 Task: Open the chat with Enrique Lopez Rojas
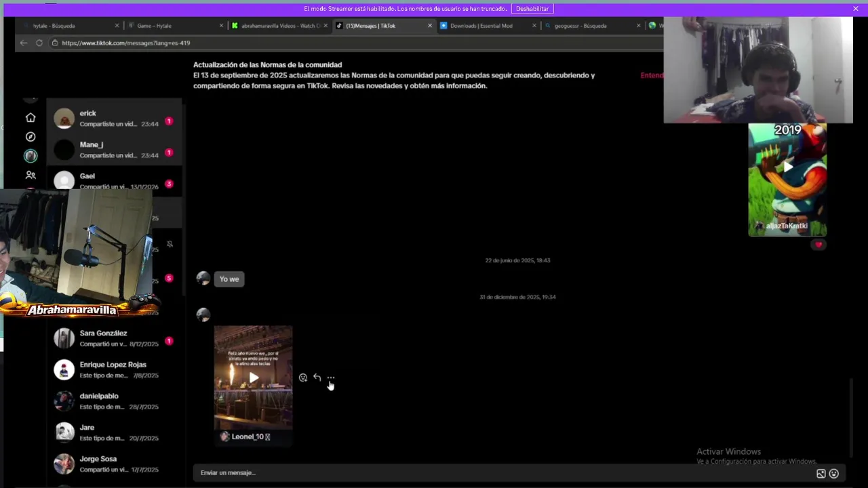114,369
